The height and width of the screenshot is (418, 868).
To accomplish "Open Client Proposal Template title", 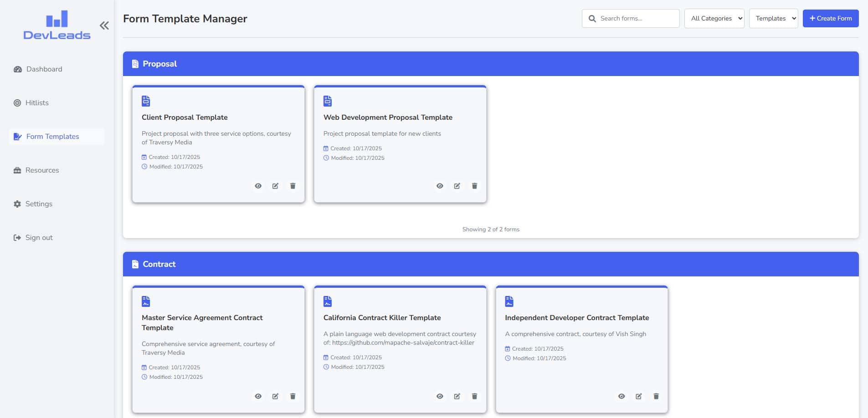I will pos(185,117).
